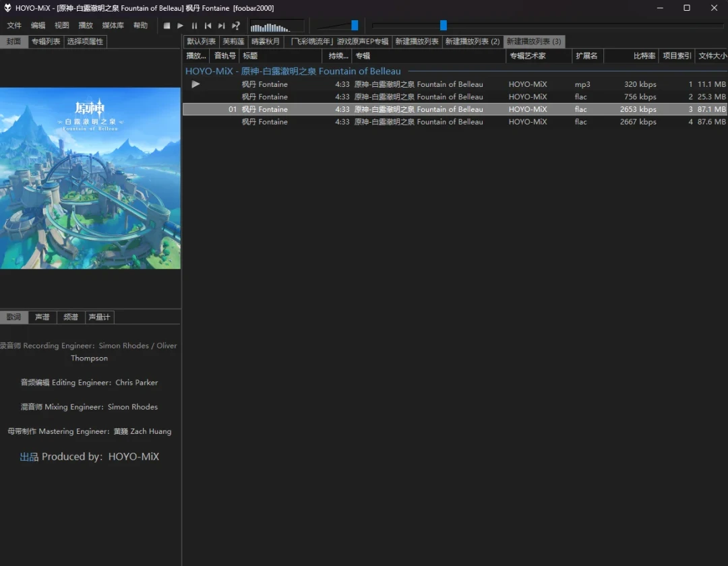Open the 「飞彩镌流年」游戏原声EP专辑 playlist tab

click(338, 42)
